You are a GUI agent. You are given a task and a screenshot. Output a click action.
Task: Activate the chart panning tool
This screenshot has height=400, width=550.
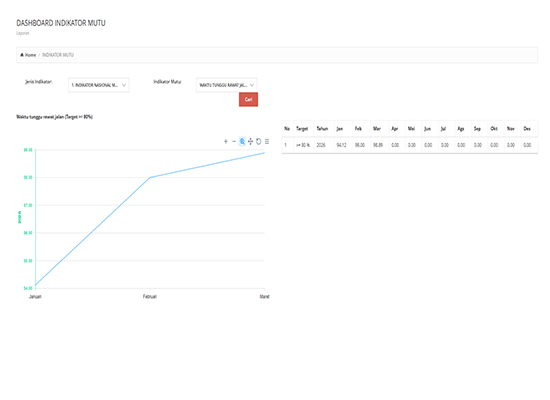point(250,141)
